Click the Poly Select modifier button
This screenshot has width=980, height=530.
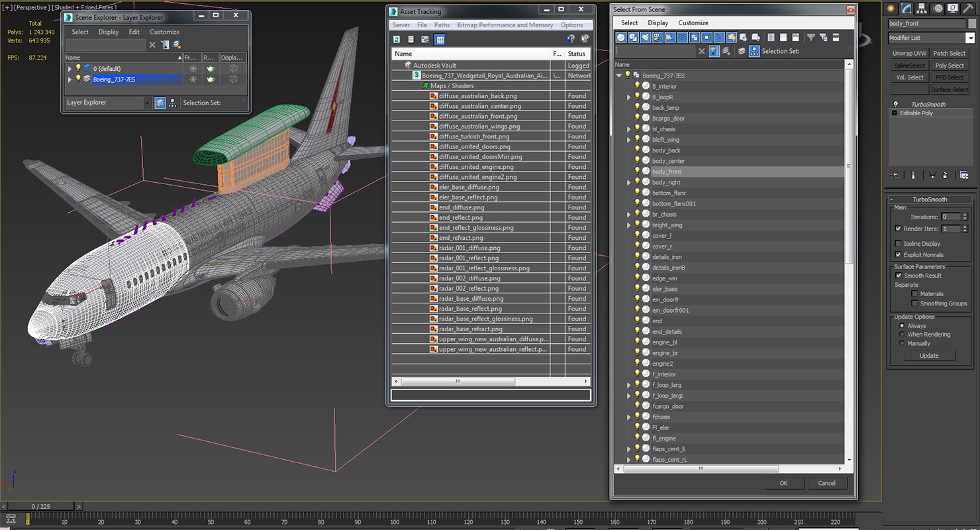click(x=950, y=66)
